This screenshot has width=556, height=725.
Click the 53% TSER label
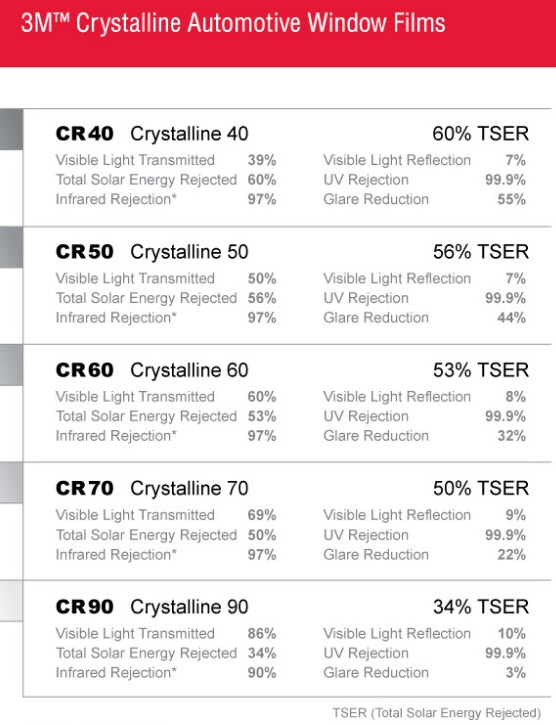pos(481,370)
